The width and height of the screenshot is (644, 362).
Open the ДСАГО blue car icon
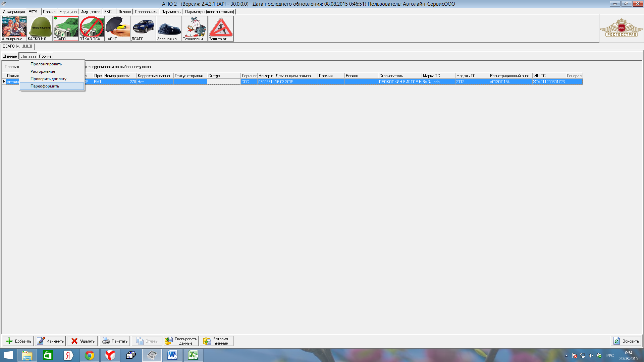143,28
